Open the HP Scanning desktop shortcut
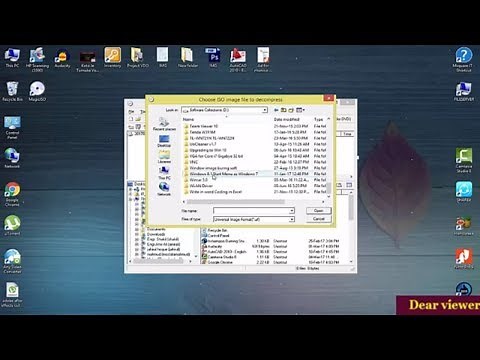 (37, 59)
